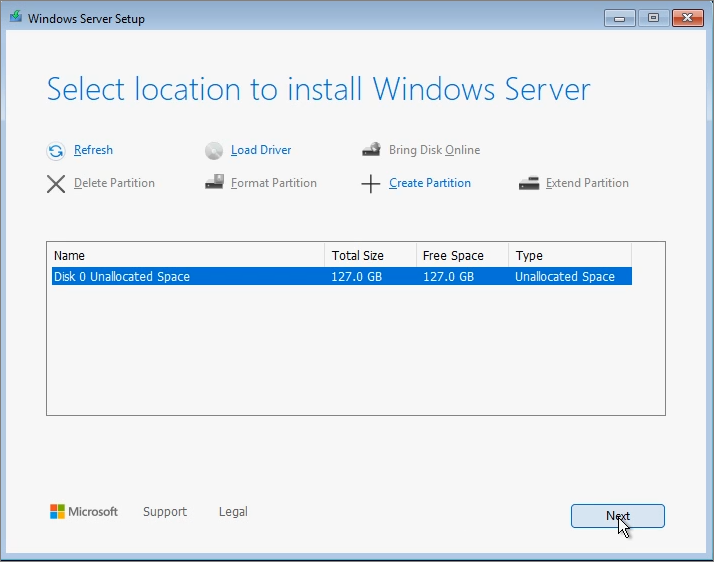Click the Delete Partition label
Image resolution: width=714 pixels, height=562 pixels.
114,183
